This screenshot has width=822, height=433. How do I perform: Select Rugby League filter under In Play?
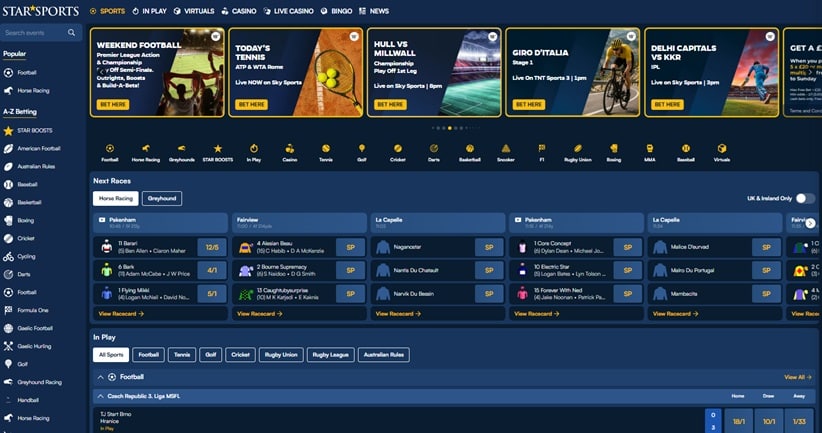tap(330, 355)
